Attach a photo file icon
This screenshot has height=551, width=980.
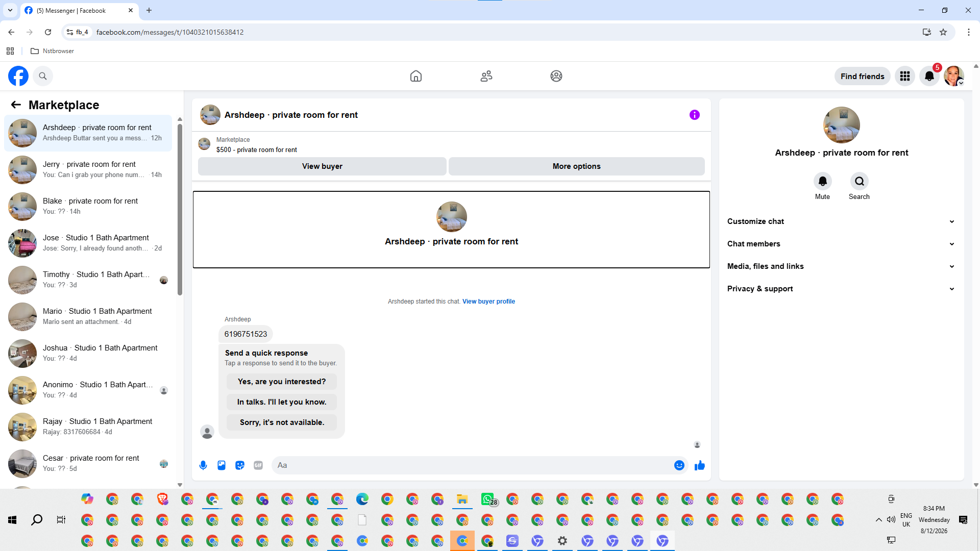point(222,465)
